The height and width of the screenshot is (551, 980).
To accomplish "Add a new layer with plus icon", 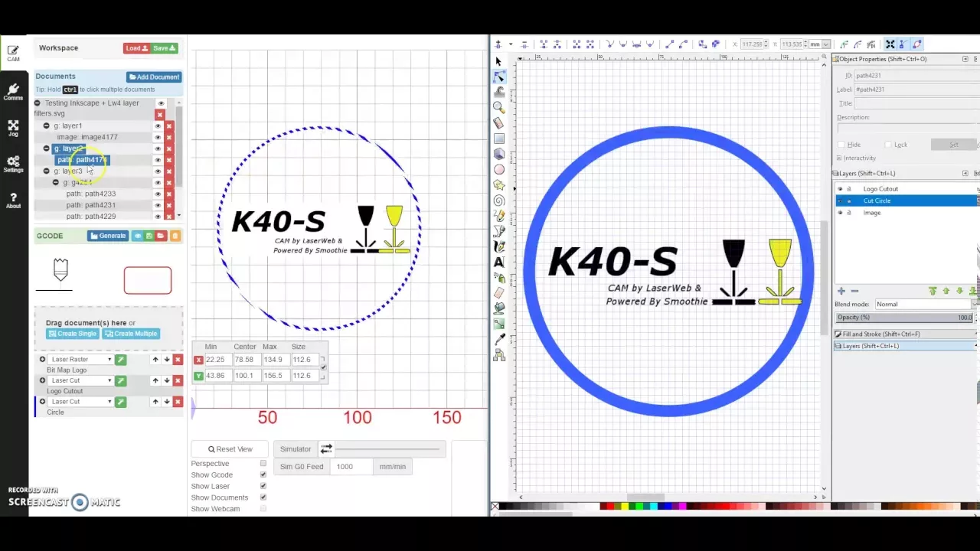I will 841,291.
